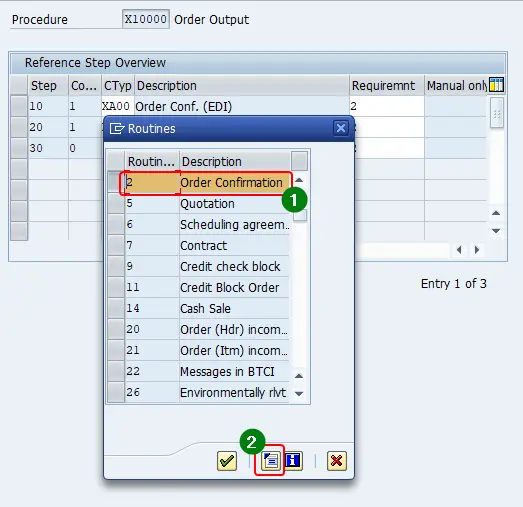
Task: Cancel the Routines dialog with red X
Action: click(337, 461)
